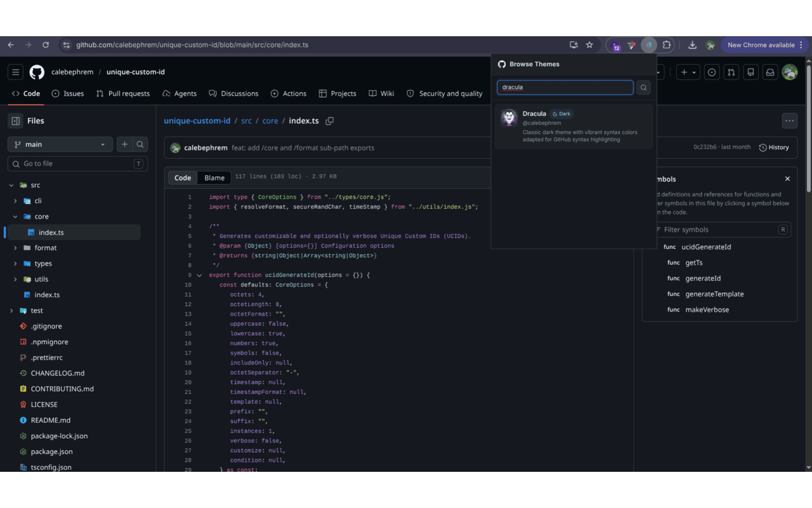Click the theme search field

click(565, 88)
